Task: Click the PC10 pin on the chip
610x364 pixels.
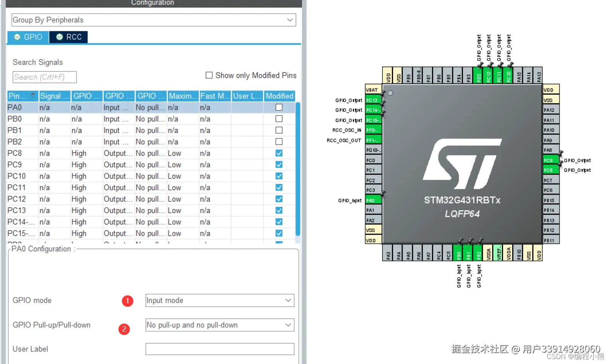Action: pos(508,75)
